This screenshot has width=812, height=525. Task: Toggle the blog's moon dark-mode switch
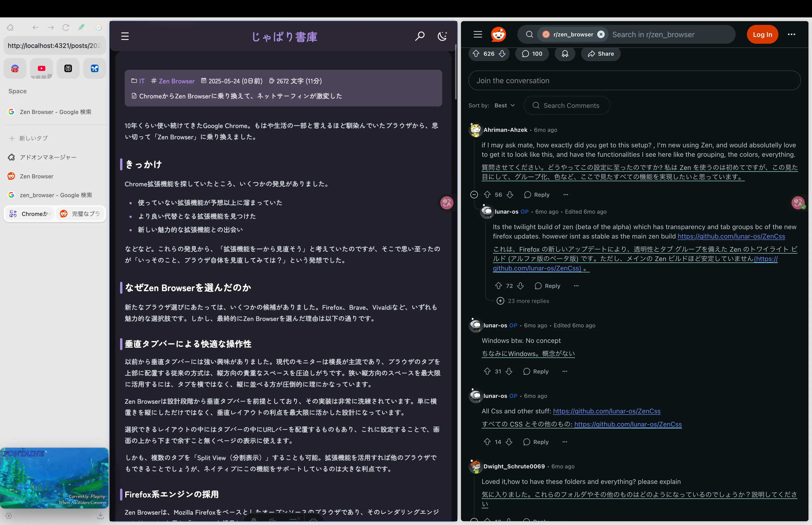(442, 36)
